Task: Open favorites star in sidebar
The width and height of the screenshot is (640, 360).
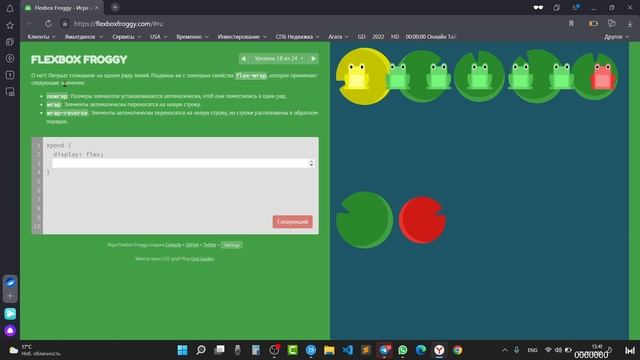Action: (10, 25)
